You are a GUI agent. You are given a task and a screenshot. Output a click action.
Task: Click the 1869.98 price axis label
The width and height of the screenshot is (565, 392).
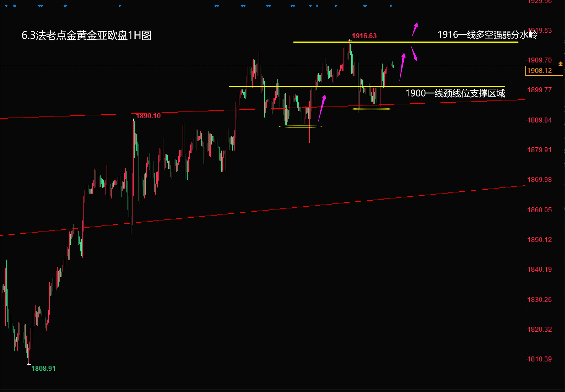point(539,180)
